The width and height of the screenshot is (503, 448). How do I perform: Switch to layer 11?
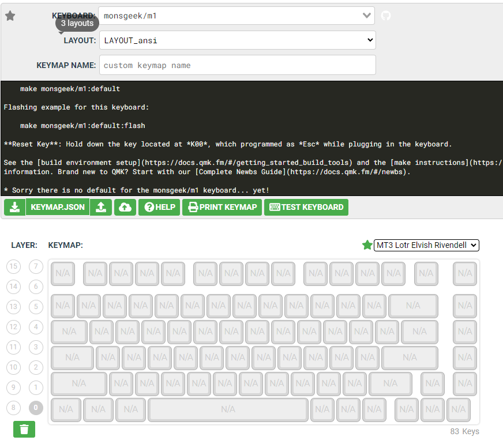13,347
